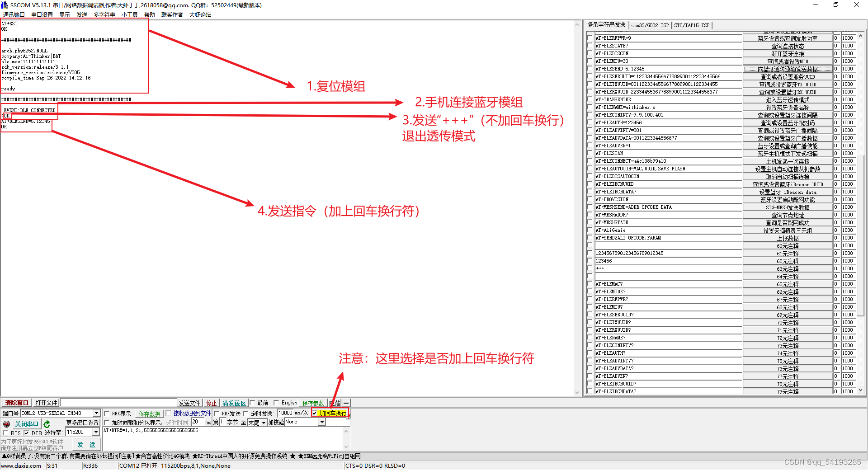Open 多字符串 menu
Image resolution: width=868 pixels, height=470 pixels.
point(104,15)
